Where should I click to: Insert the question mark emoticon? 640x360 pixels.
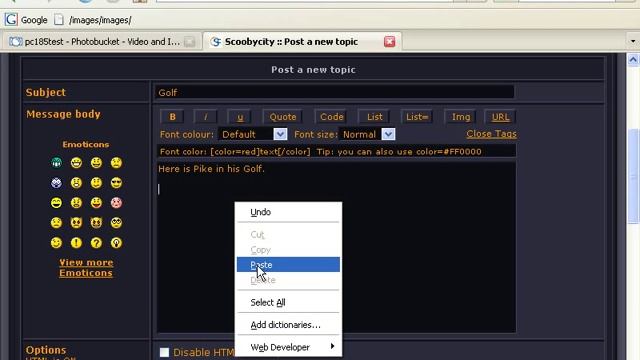pyautogui.click(x=96, y=243)
